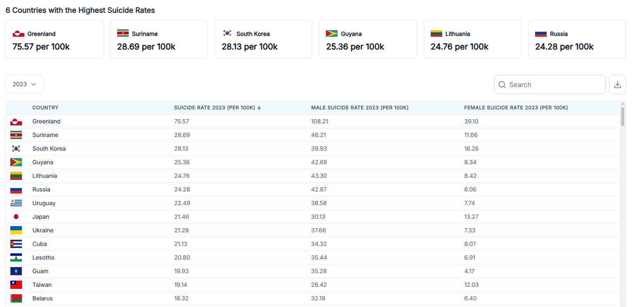Click the Guam flag in the table
This screenshot has width=644, height=307.
tap(16, 271)
